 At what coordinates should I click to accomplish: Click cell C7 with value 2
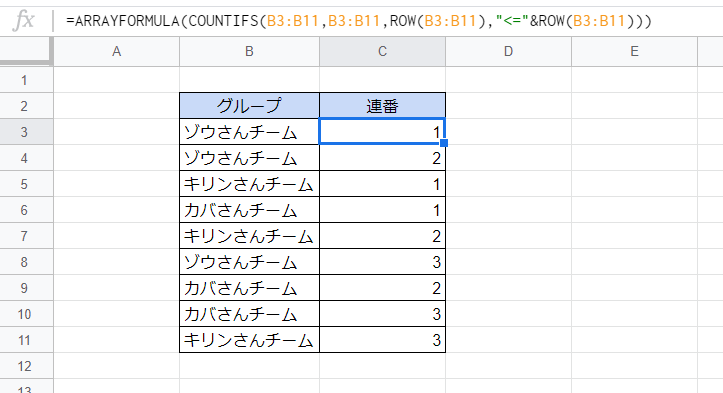click(382, 236)
